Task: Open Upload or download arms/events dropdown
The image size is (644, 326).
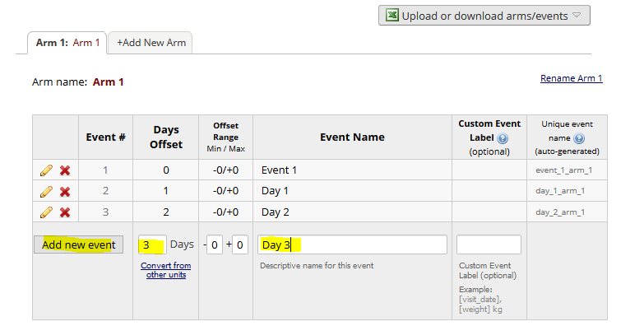Action: [484, 16]
